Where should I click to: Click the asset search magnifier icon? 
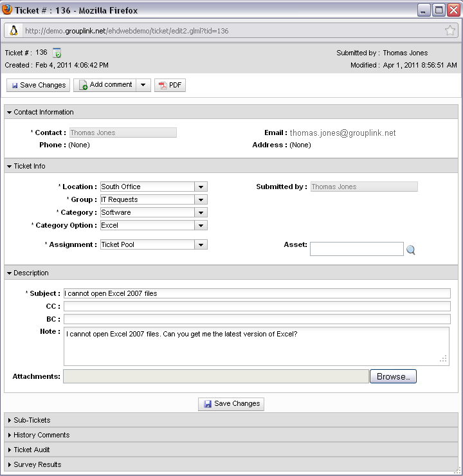[411, 250]
